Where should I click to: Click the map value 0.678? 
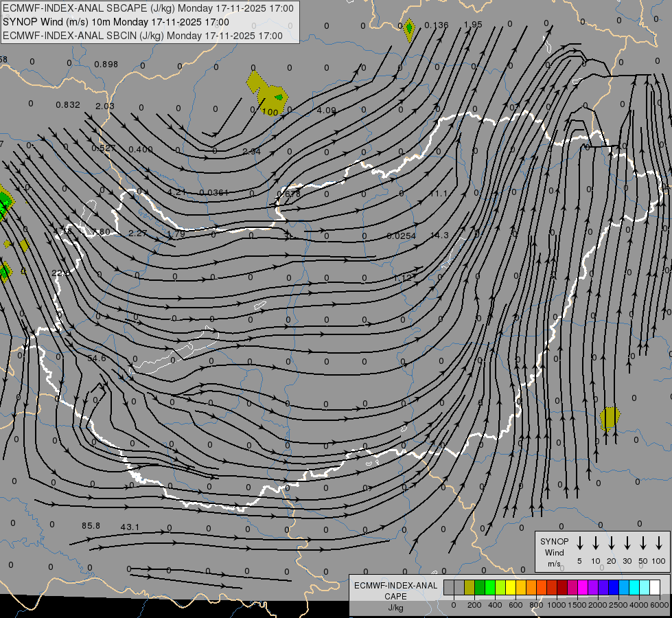pyautogui.click(x=289, y=194)
